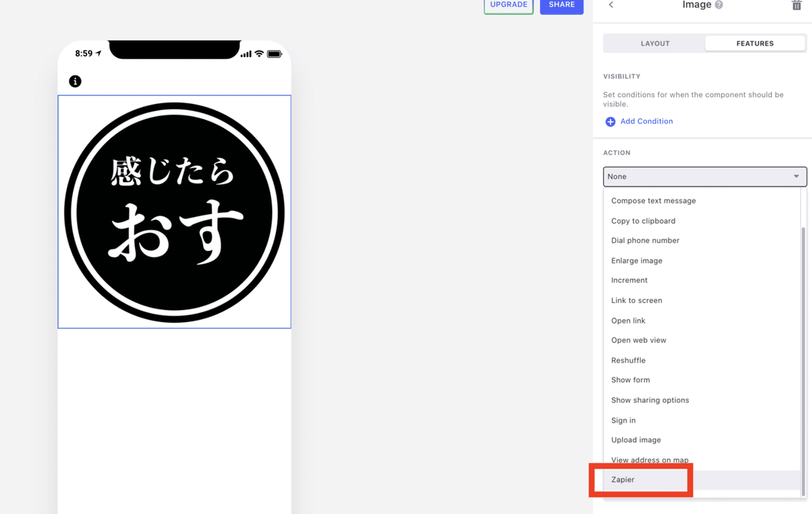Click the SHARE button
812x514 pixels.
click(x=562, y=5)
